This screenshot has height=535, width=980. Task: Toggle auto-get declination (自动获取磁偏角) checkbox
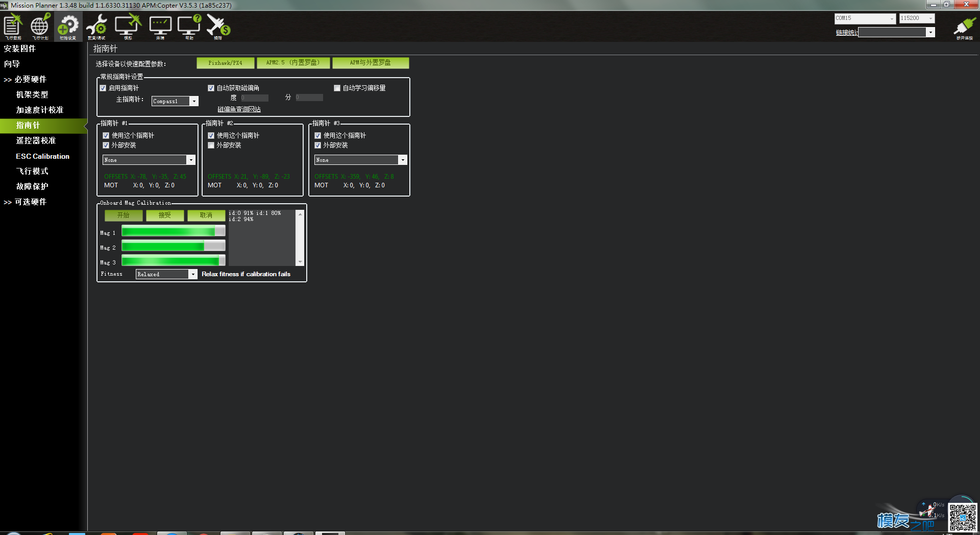(x=211, y=88)
